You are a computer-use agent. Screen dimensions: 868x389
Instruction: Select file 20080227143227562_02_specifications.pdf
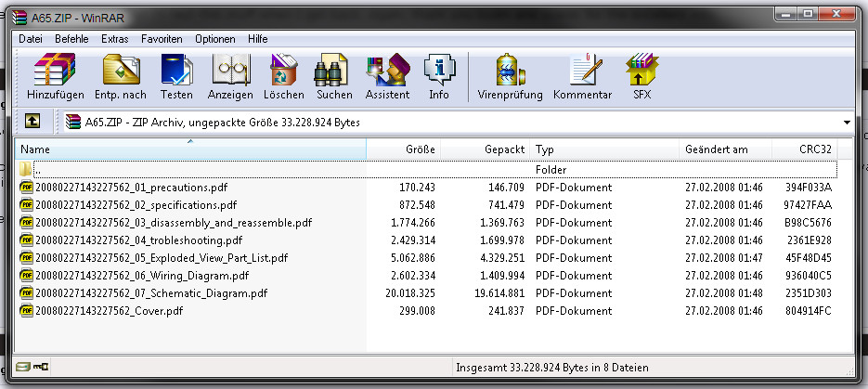click(136, 205)
